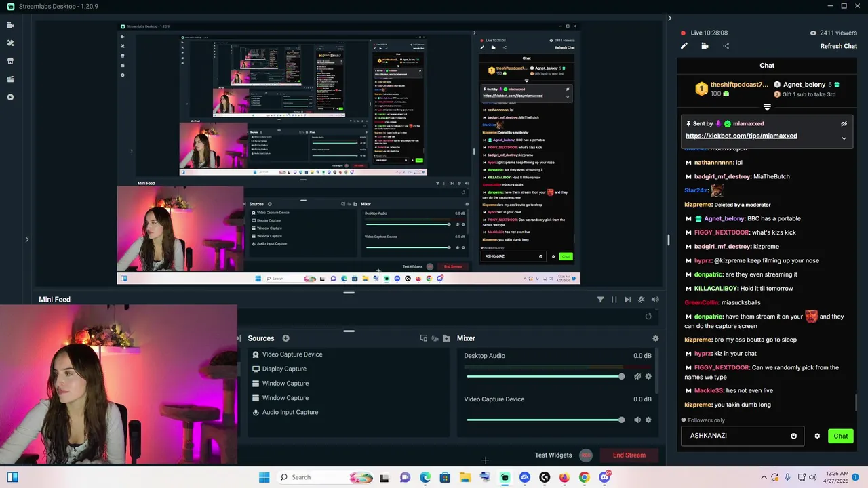Click the refresh icon below Mini Feed controls
The image size is (868, 488).
click(648, 317)
